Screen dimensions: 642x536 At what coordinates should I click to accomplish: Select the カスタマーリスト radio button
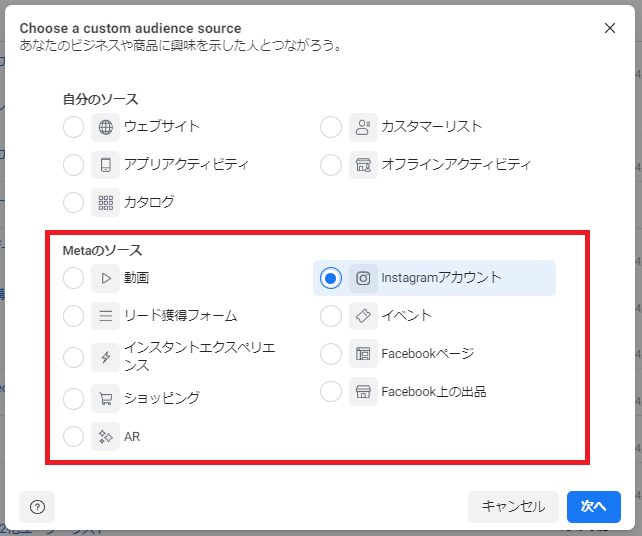[331, 127]
